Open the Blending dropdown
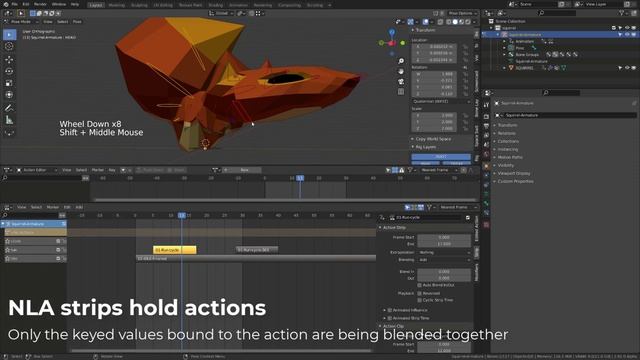The height and width of the screenshot is (360, 640). [444, 260]
